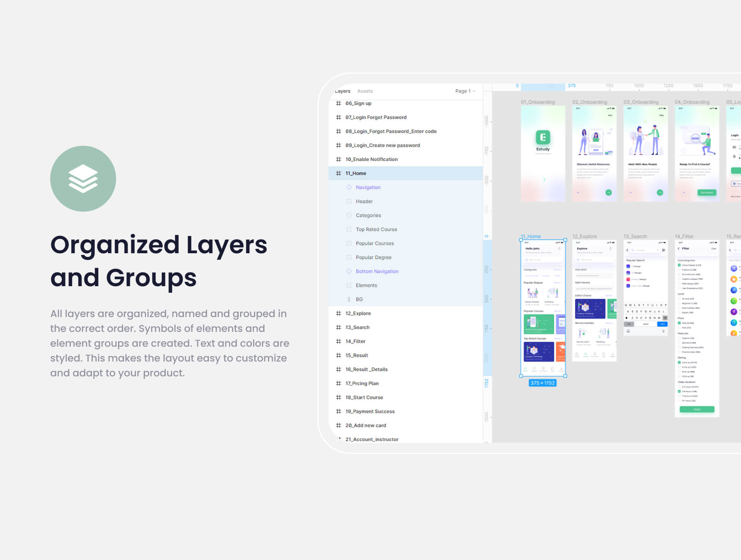Uncheck the Game Design subcategory checkbox
The height and width of the screenshot is (560, 741).
pos(679,265)
